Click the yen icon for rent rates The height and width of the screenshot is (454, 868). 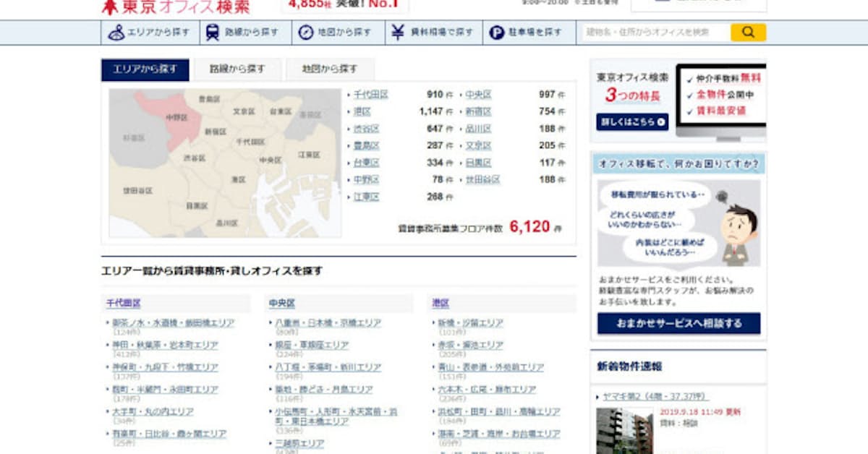(x=398, y=33)
